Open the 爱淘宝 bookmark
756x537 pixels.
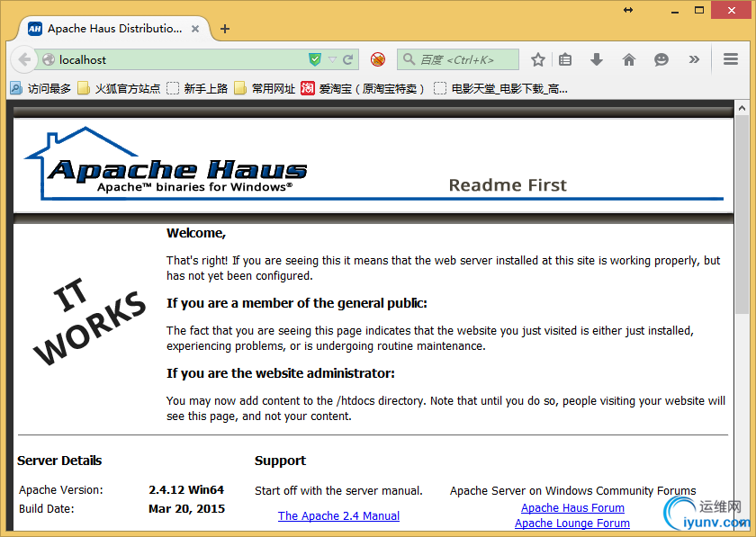coord(363,89)
